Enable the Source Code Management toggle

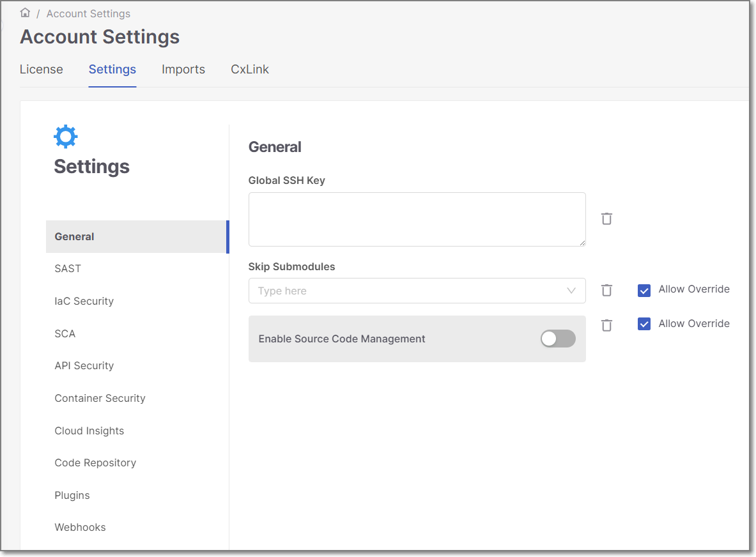(x=557, y=339)
